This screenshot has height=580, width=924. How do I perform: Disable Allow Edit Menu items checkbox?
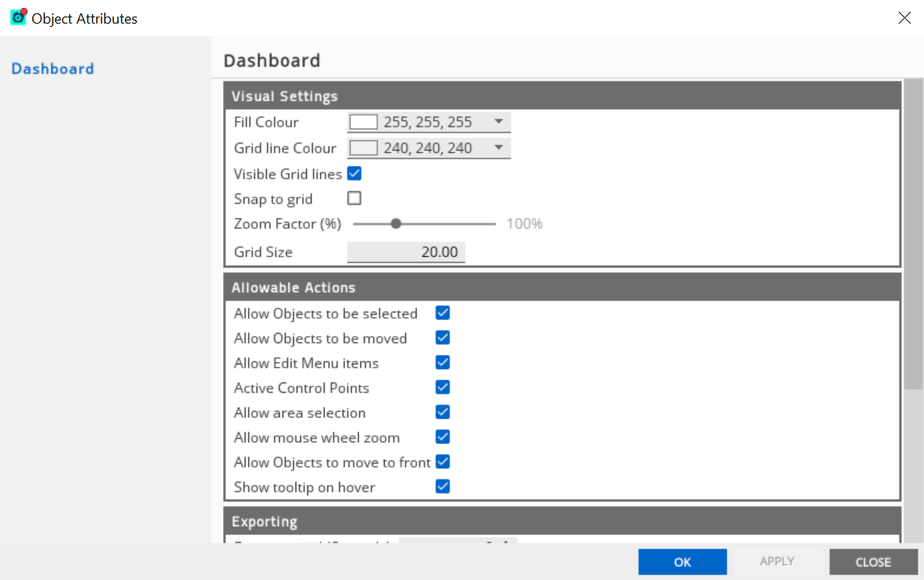point(443,362)
